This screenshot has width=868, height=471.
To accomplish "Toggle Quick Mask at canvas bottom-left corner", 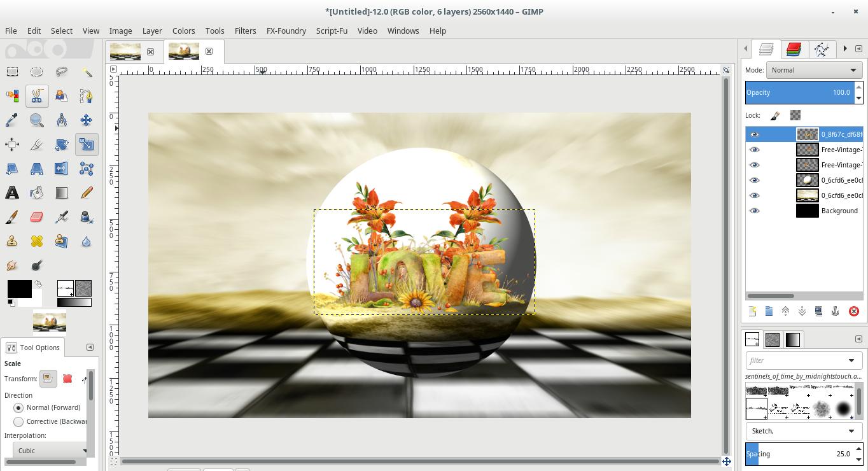I will (x=113, y=461).
